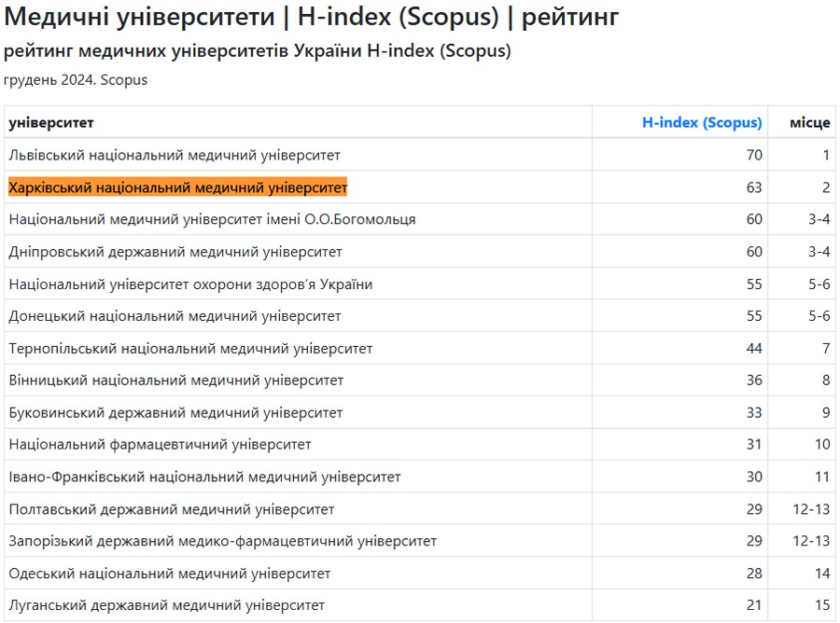Click Донецький національний медичний університет

[175, 316]
